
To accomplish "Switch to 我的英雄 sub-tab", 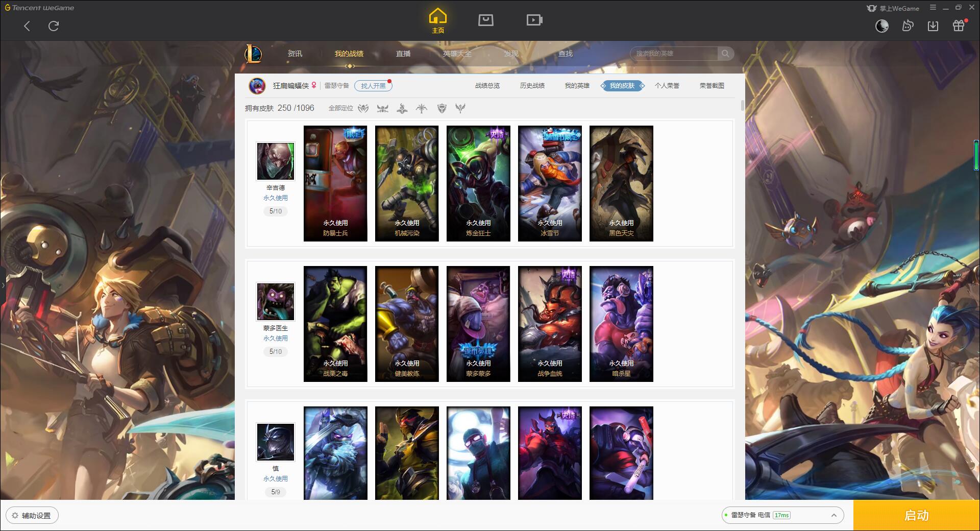I will point(577,86).
